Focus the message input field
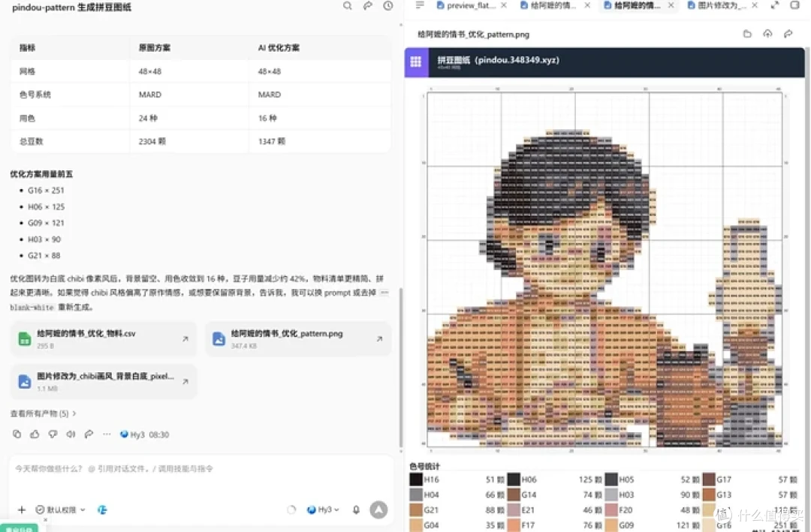 click(200, 469)
